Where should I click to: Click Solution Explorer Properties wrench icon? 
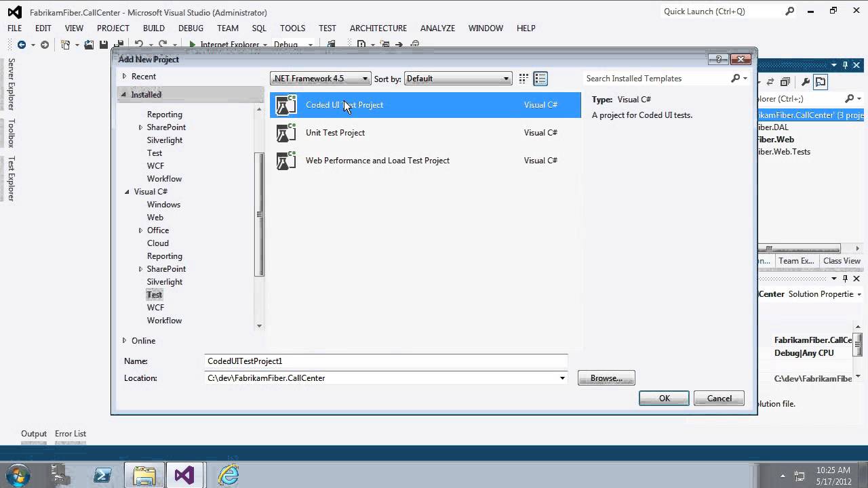[806, 82]
